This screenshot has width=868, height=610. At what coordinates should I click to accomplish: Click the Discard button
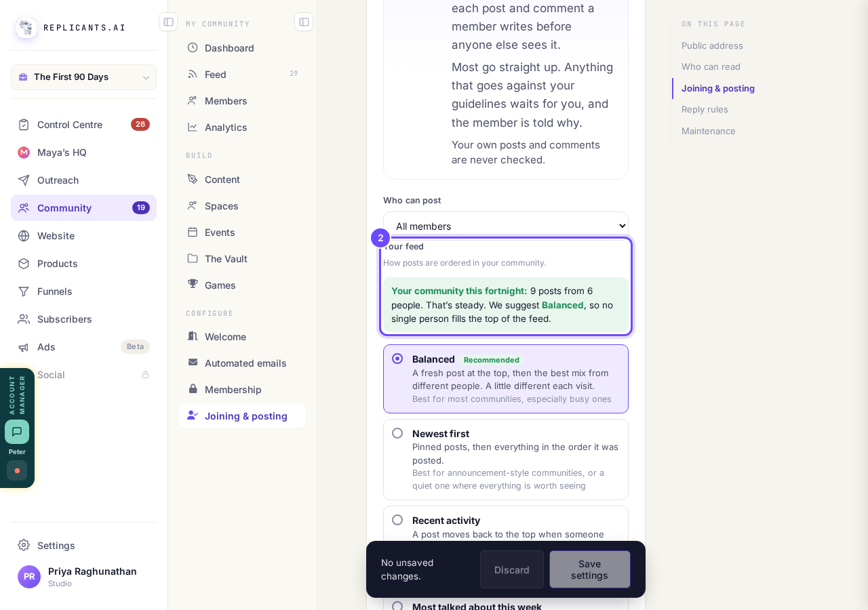pos(512,569)
